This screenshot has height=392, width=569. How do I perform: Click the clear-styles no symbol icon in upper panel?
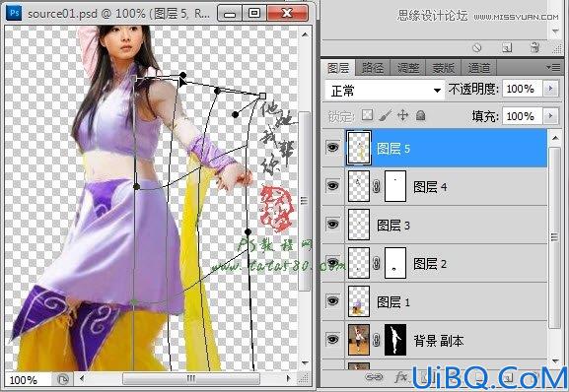(477, 47)
